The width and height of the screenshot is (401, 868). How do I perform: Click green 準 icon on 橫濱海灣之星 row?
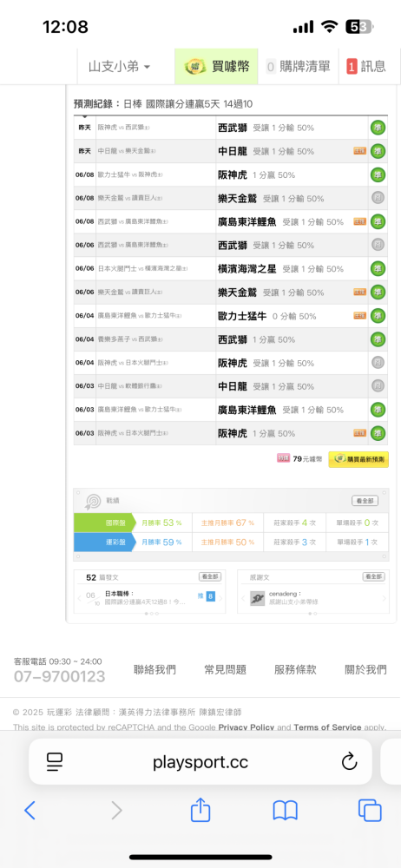tap(378, 268)
